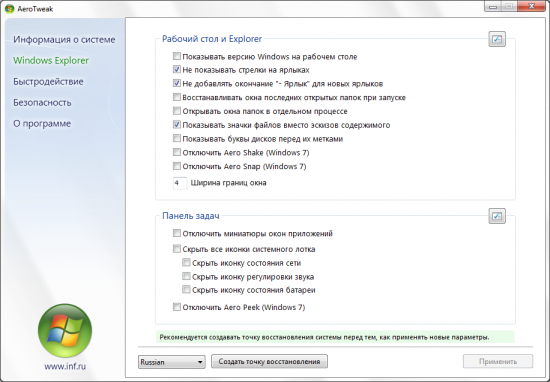
Task: Click the Панель задач group heading
Action: pyautogui.click(x=190, y=216)
